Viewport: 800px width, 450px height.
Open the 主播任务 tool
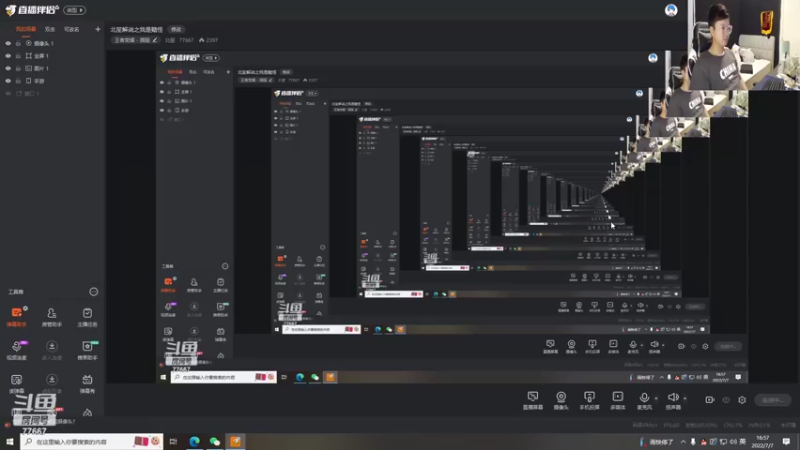click(87, 316)
